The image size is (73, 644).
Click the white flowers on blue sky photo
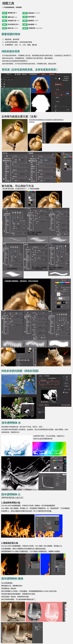[19, 384]
